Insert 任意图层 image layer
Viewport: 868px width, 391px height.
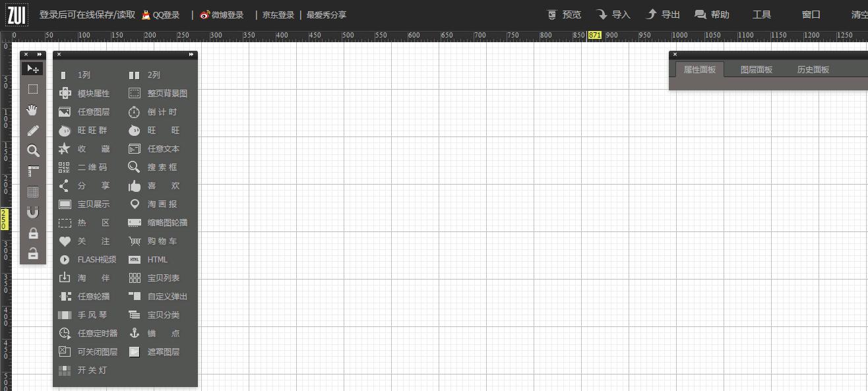[84, 112]
